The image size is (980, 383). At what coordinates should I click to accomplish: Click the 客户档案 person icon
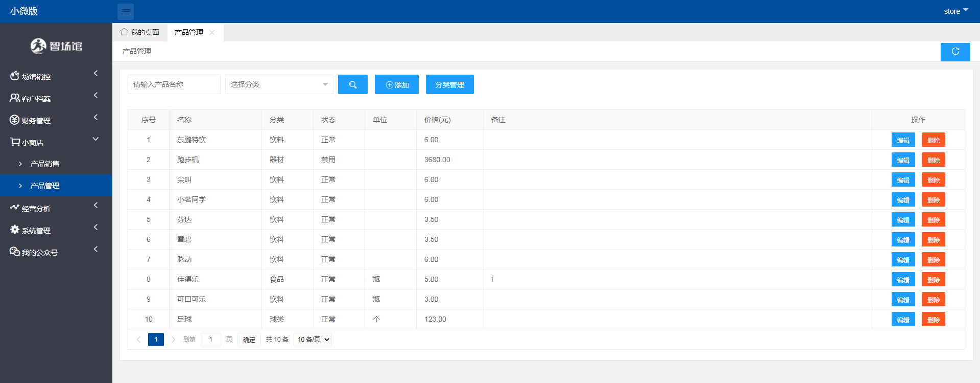pos(15,98)
